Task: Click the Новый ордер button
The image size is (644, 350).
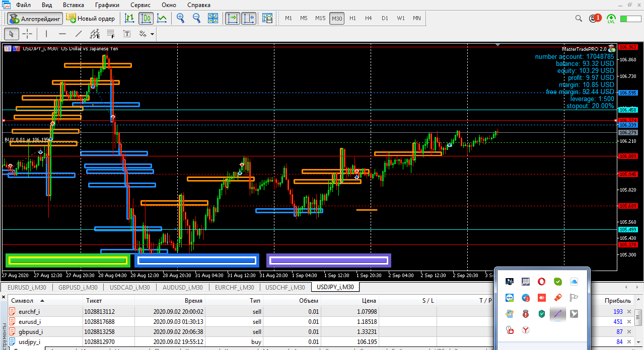Action: 91,19
